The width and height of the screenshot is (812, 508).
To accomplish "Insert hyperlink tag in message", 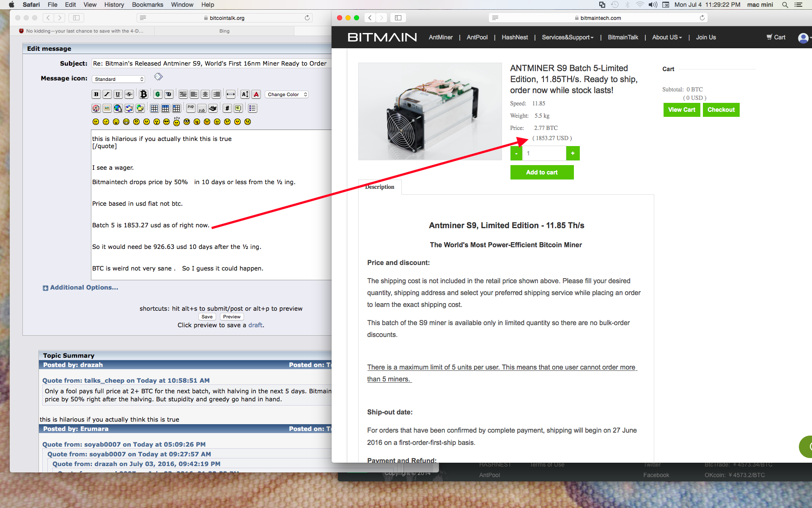I will click(x=118, y=108).
